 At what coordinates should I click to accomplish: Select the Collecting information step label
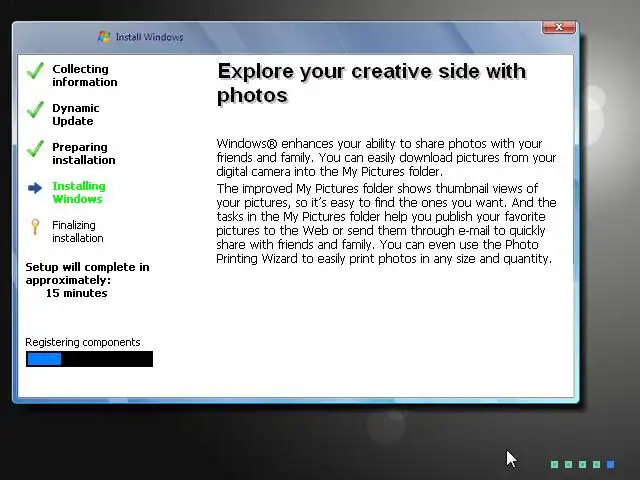[x=84, y=76]
